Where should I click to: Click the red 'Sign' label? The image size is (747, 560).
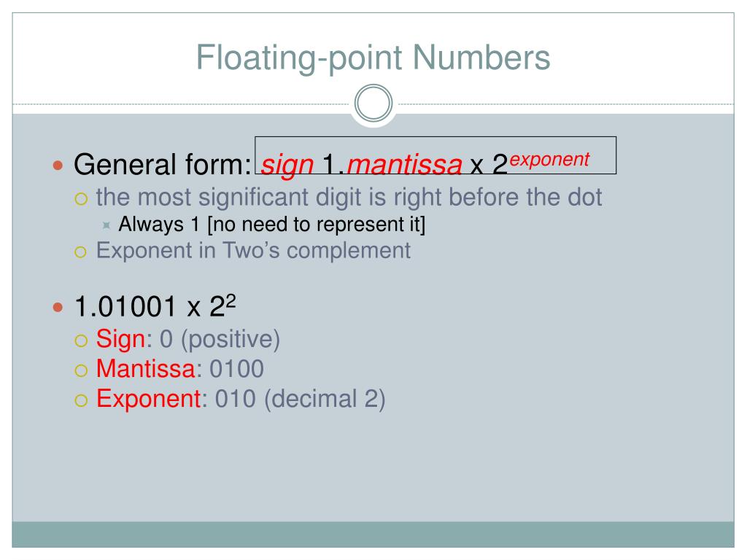click(x=120, y=339)
